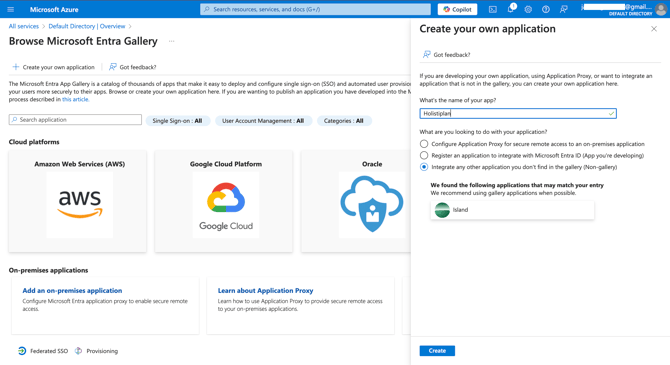The width and height of the screenshot is (670, 365).
Task: Click Create your own application toolbar button
Action: click(x=53, y=67)
